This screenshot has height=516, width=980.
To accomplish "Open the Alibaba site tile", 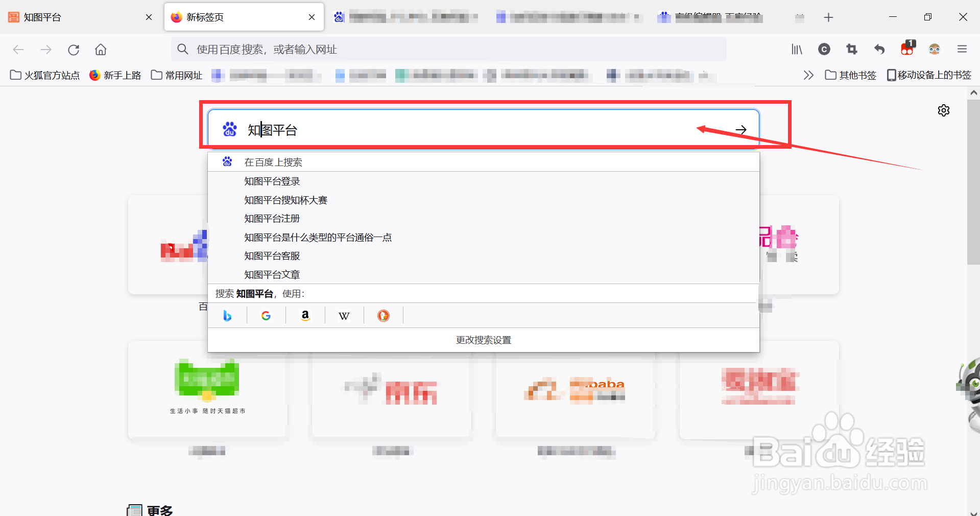I will tap(576, 389).
